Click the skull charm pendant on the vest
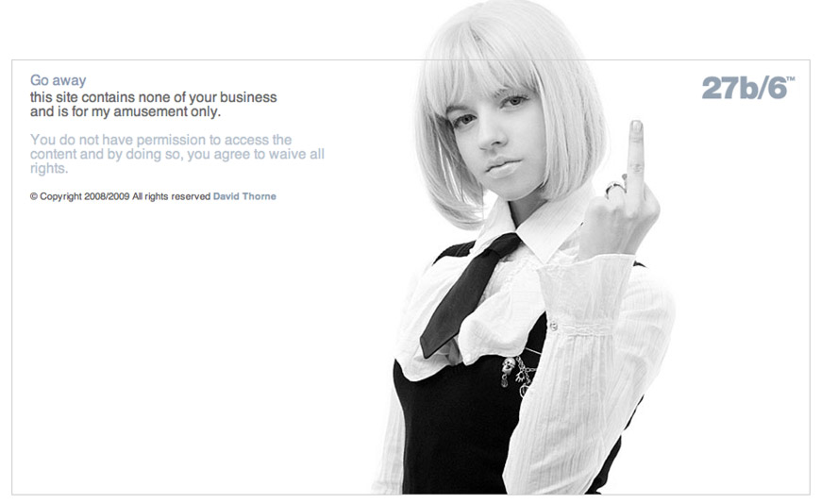This screenshot has width=821, height=504. point(508,366)
